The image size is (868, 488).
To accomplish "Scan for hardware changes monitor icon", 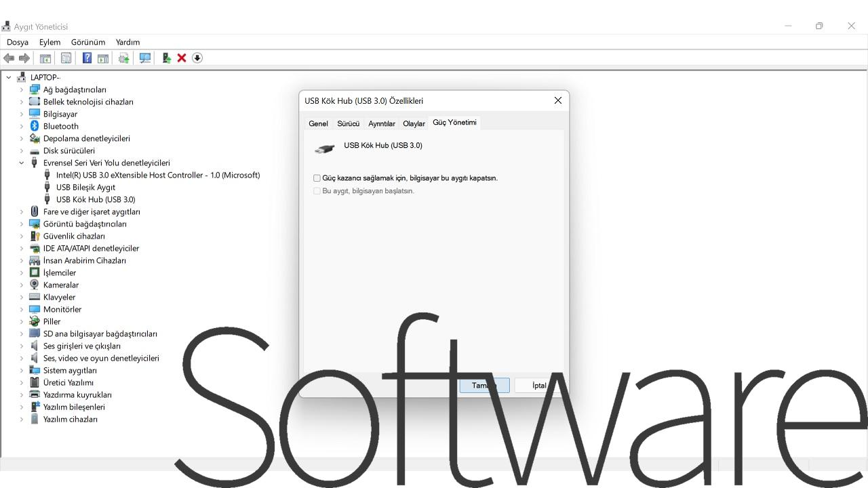I will (144, 58).
